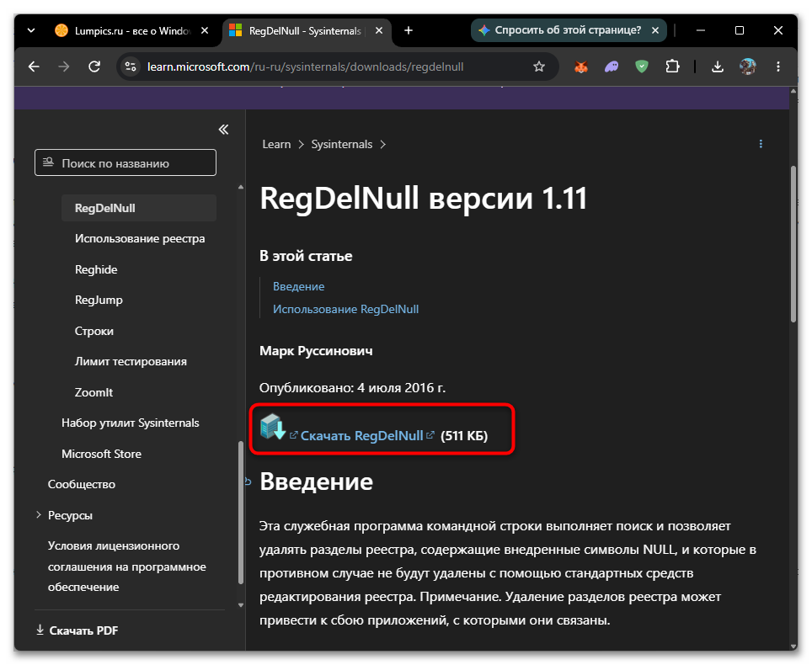Screen dimensions: 812x665
Task: Open a new browser tab
Action: (409, 30)
